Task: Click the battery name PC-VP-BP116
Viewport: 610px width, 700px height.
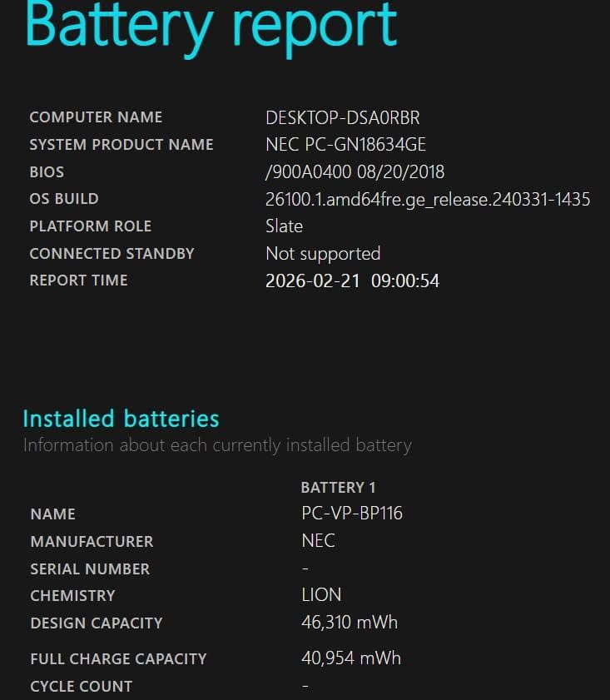Action: point(352,514)
